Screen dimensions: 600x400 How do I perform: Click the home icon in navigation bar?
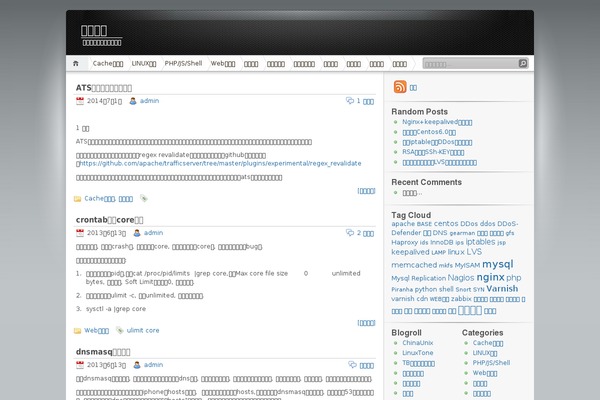[x=76, y=64]
